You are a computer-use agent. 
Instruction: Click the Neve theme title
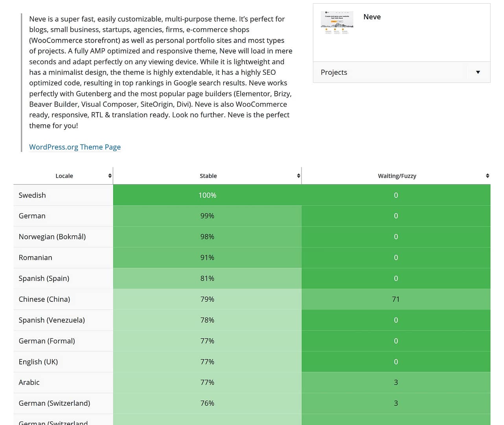click(372, 17)
